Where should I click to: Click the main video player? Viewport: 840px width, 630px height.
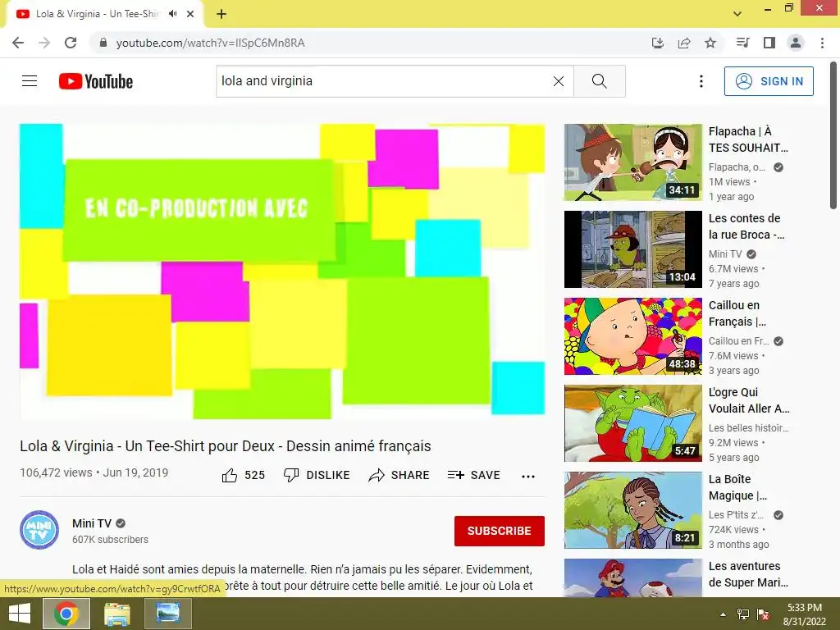pyautogui.click(x=282, y=271)
